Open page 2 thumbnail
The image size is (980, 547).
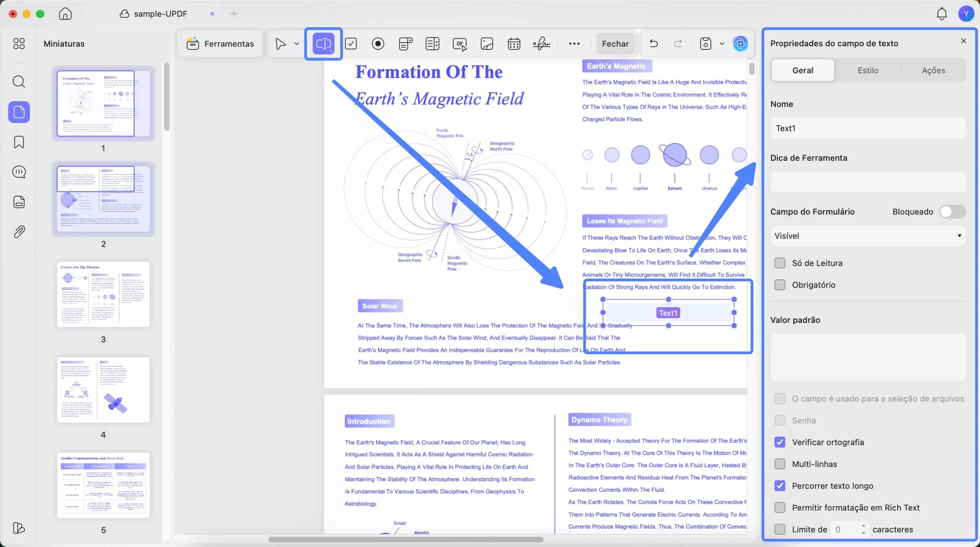click(103, 199)
